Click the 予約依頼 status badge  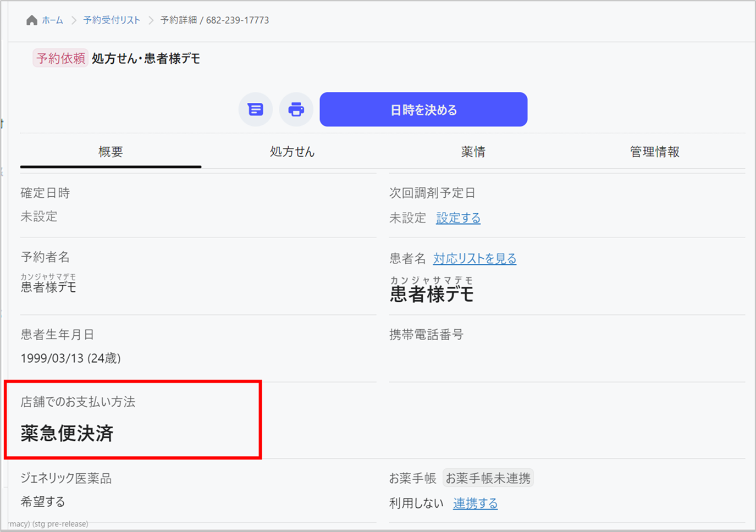[60, 58]
